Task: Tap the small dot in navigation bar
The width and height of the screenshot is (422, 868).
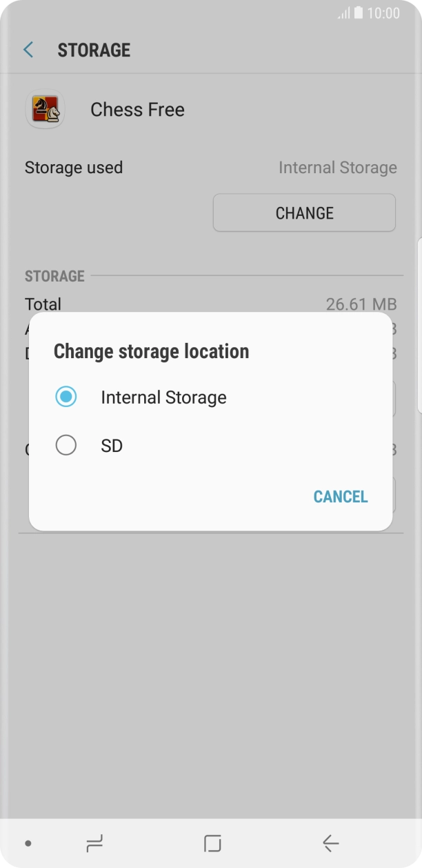Action: pyautogui.click(x=28, y=843)
